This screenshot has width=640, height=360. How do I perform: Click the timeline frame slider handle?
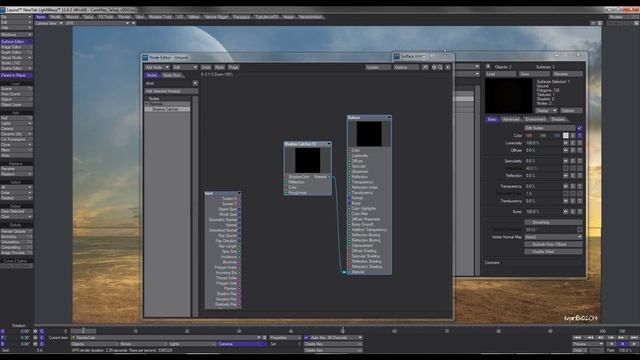click(x=83, y=331)
